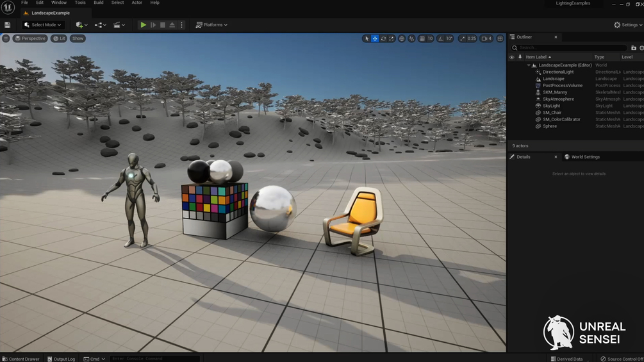
Task: Open the Window menu
Action: (59, 3)
